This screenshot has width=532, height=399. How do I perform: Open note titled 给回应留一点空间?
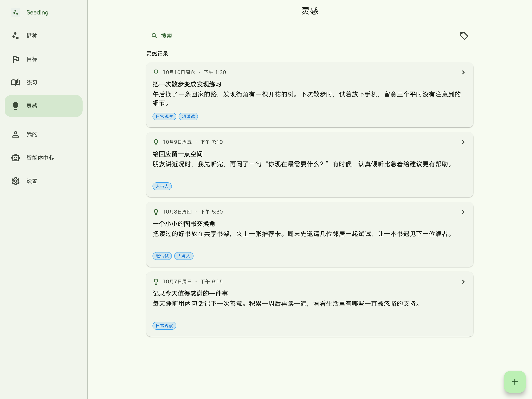[x=177, y=154]
